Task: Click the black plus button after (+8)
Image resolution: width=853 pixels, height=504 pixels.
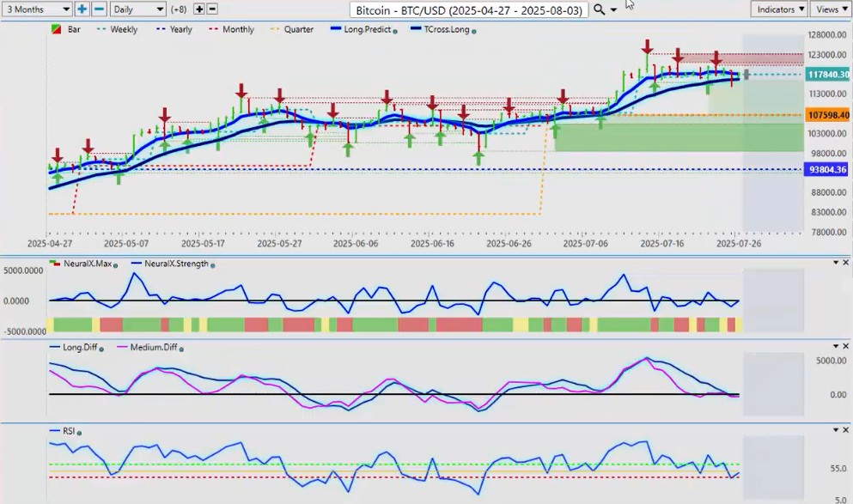Action: point(199,9)
